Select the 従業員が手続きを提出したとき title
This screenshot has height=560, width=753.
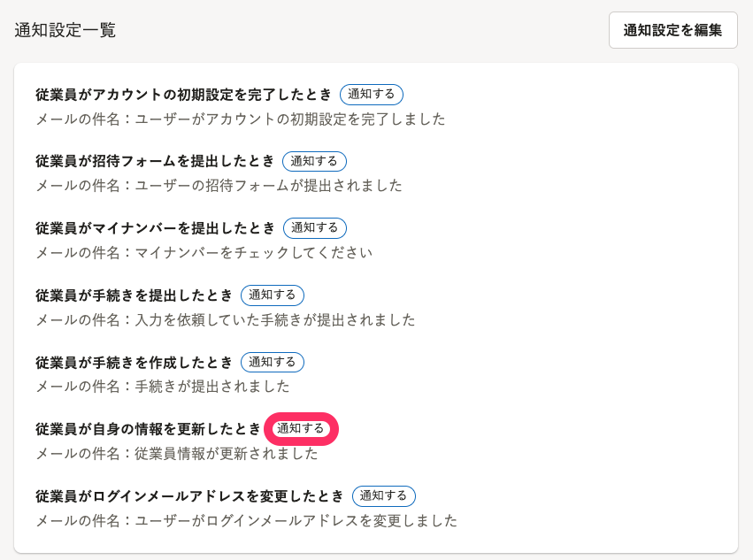click(134, 295)
